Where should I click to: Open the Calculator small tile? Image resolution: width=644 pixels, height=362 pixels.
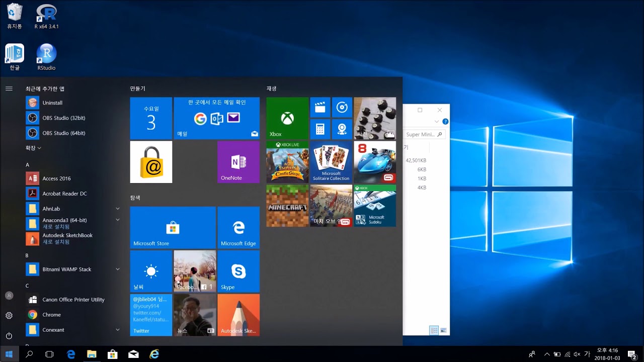pyautogui.click(x=320, y=129)
